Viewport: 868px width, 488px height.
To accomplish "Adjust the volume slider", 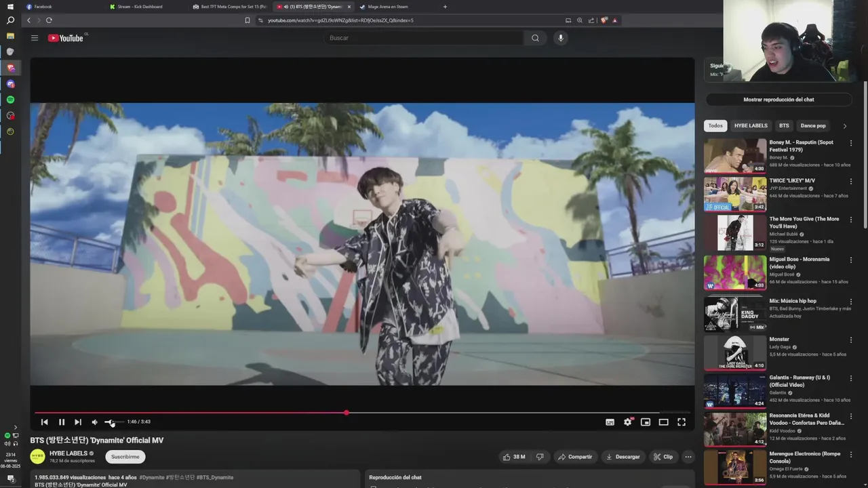I will click(114, 422).
